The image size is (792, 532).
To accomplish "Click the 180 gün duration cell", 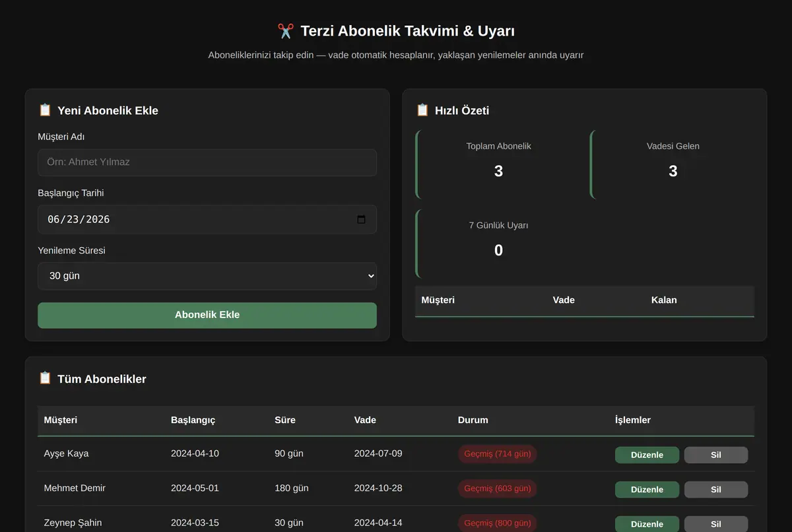I will [292, 488].
